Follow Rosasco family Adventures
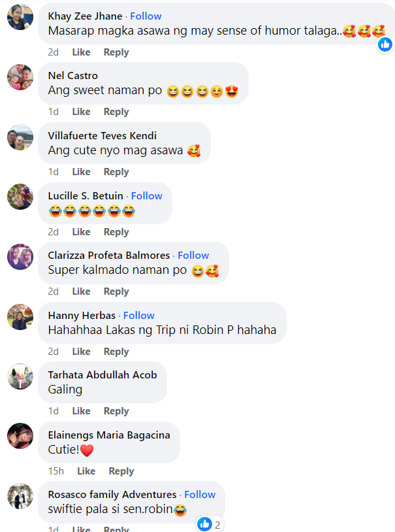The width and height of the screenshot is (395, 532). pyautogui.click(x=200, y=494)
